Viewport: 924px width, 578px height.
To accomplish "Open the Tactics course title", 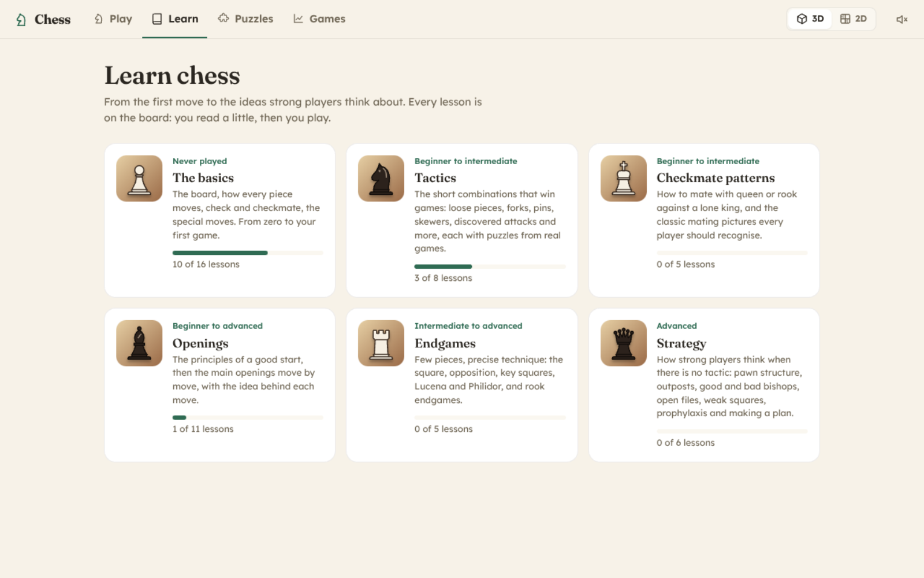I will tap(435, 178).
